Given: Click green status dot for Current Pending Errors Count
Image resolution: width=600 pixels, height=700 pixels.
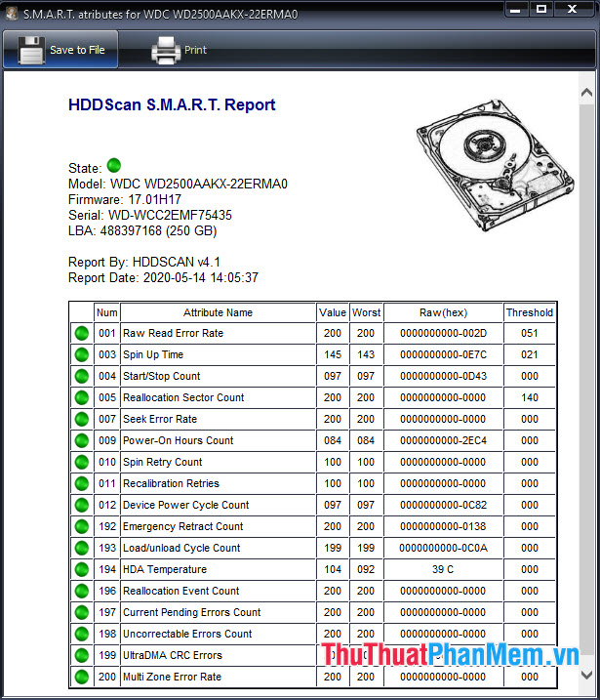Looking at the screenshot, I should point(82,612).
